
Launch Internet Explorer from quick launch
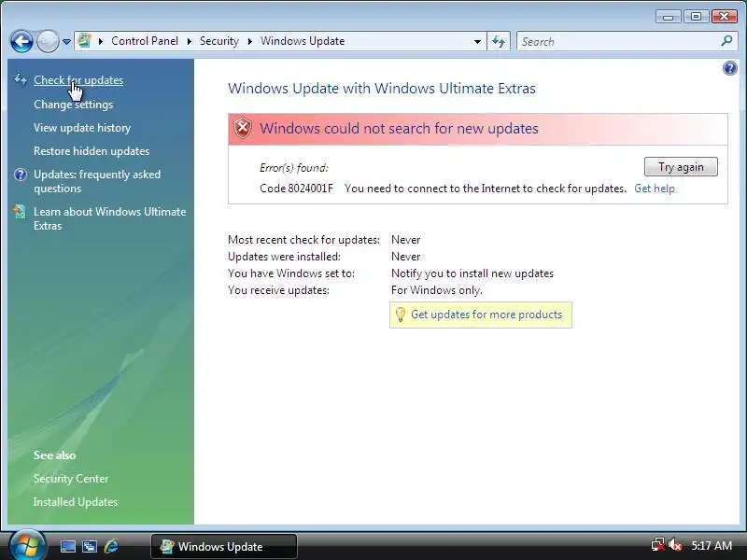111,546
